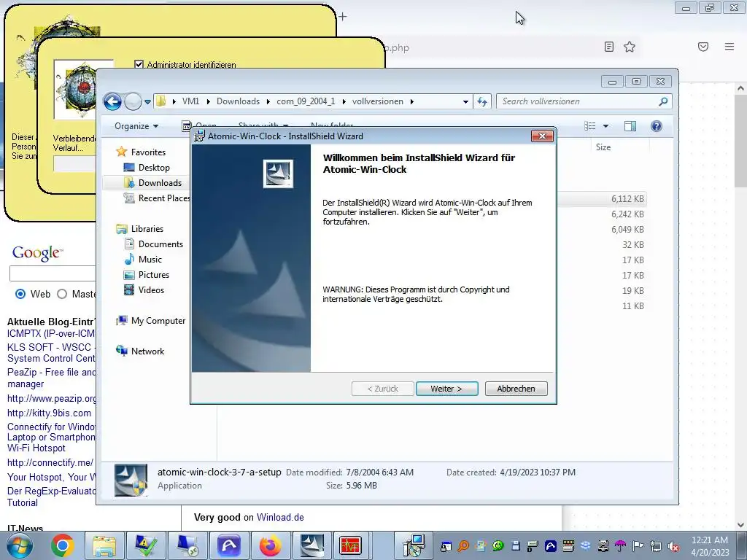Open the Windows Start button
This screenshot has height=560, width=747.
[x=19, y=545]
